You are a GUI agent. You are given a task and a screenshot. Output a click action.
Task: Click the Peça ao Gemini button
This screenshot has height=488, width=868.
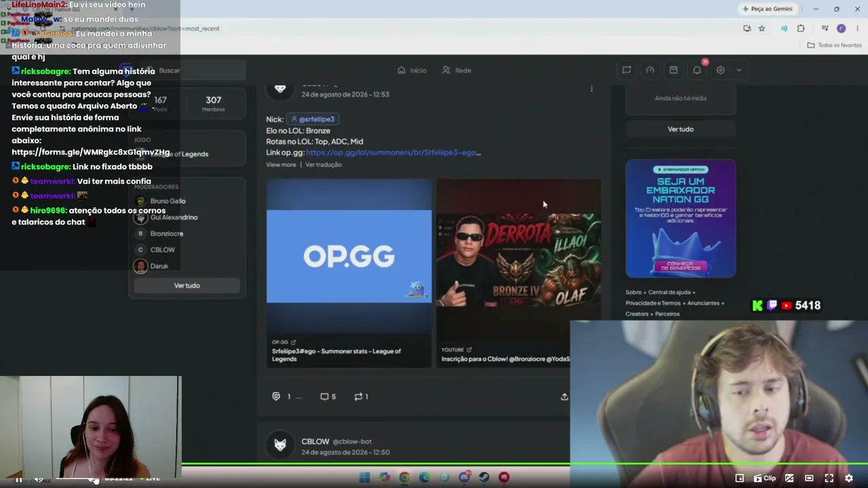click(767, 9)
